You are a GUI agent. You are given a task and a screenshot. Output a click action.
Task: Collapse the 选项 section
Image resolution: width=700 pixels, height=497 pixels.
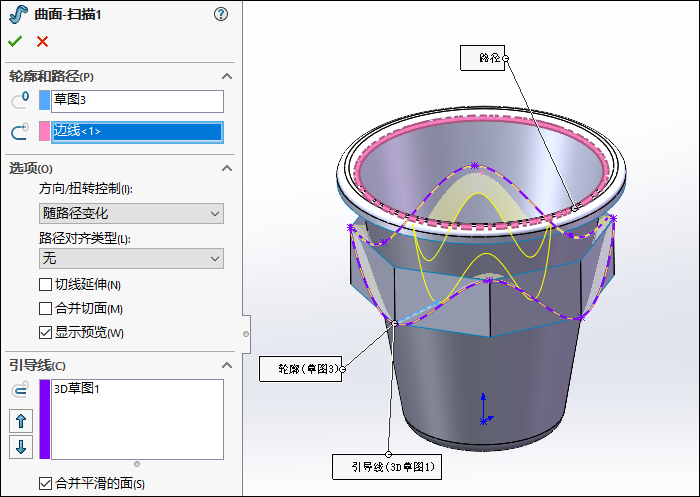pyautogui.click(x=227, y=168)
